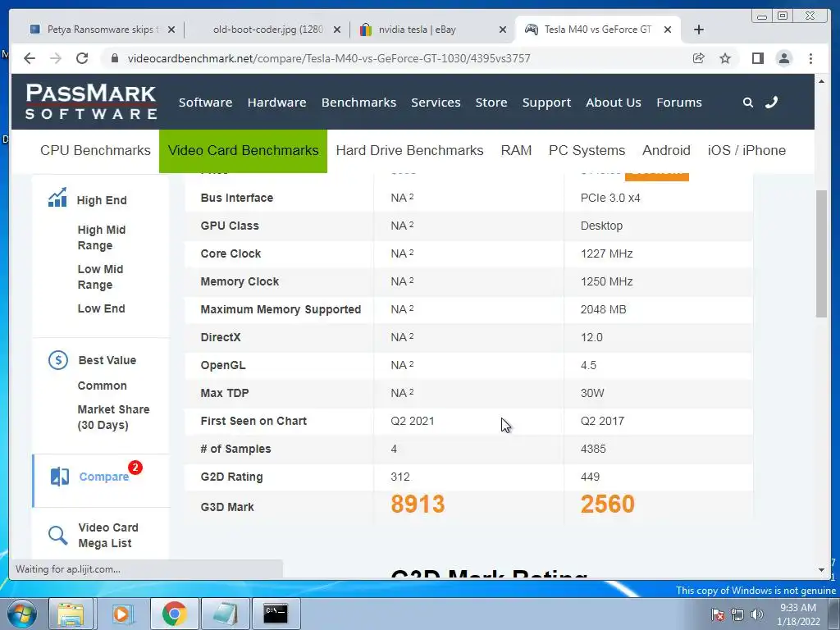Open the Chrome profile avatar icon
Viewport: 840px width, 630px height.
[x=784, y=58]
